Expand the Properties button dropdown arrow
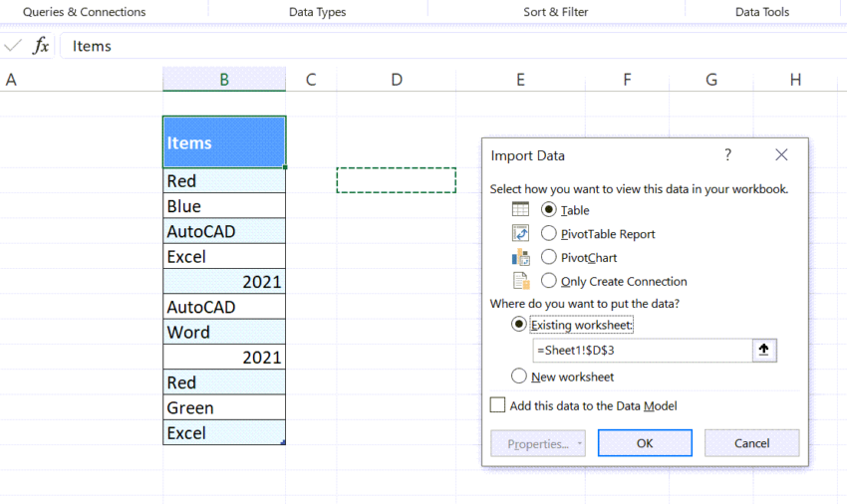Viewport: 847px width, 504px height. 579,443
